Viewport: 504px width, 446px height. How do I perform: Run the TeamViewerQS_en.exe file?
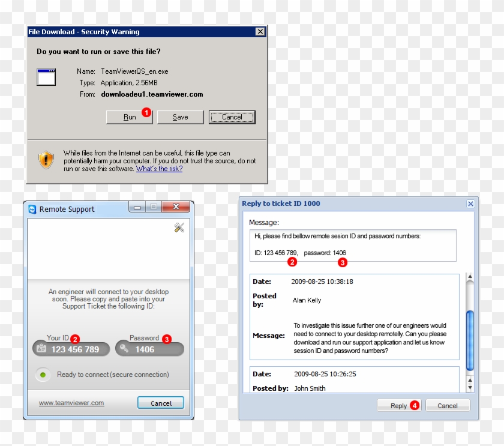pyautogui.click(x=129, y=117)
